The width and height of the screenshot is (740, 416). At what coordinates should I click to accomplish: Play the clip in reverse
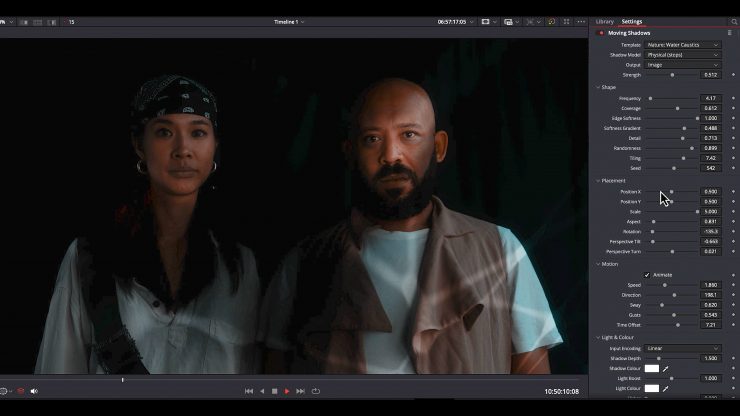click(262, 391)
